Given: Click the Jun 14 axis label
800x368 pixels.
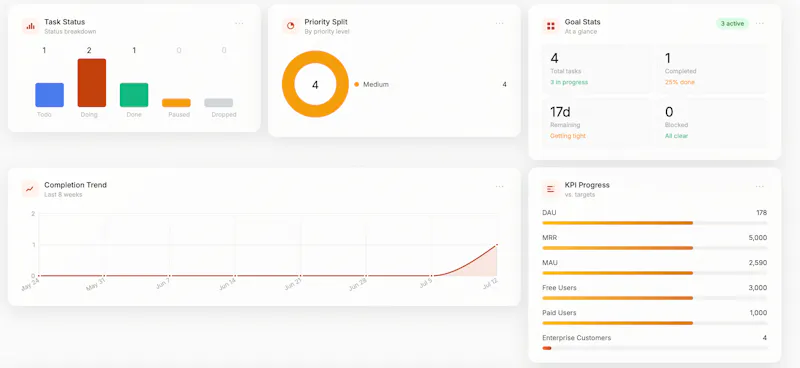Looking at the screenshot, I should [x=227, y=285].
